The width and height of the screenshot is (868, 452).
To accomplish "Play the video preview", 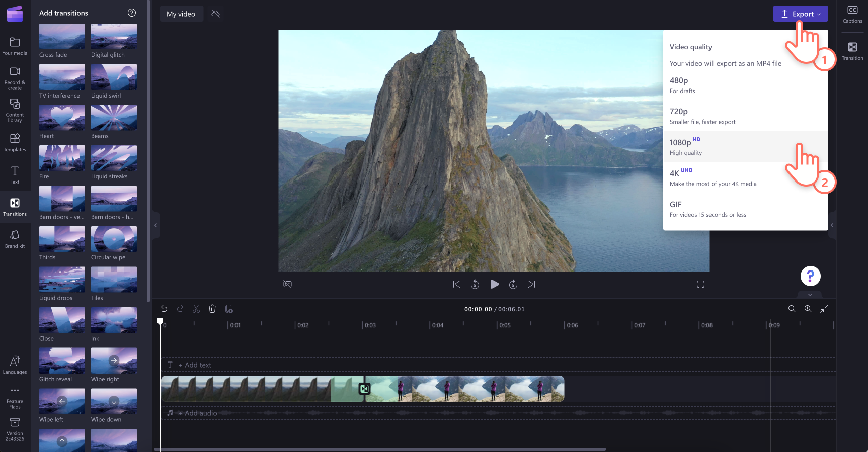I will pyautogui.click(x=494, y=284).
